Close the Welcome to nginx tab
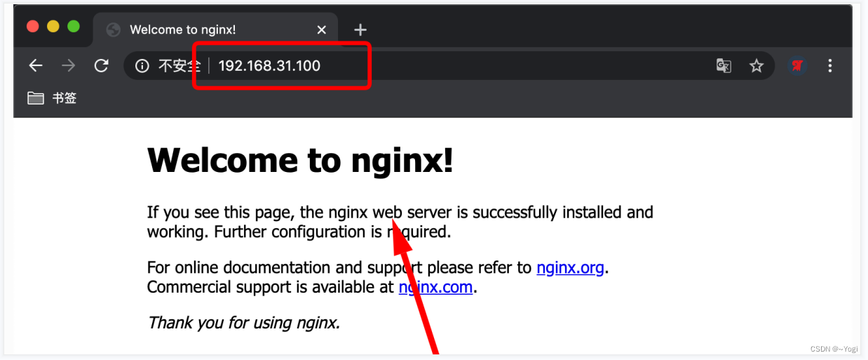The image size is (868, 360). [x=322, y=29]
